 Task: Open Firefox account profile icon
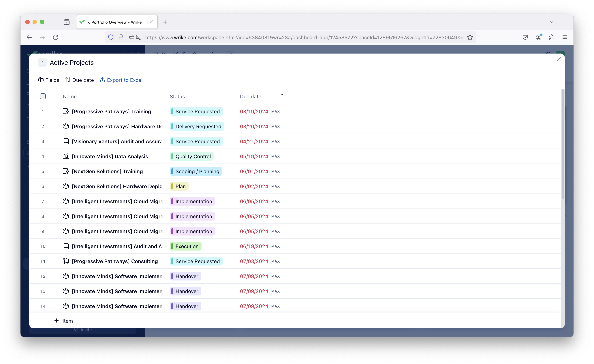click(x=539, y=37)
